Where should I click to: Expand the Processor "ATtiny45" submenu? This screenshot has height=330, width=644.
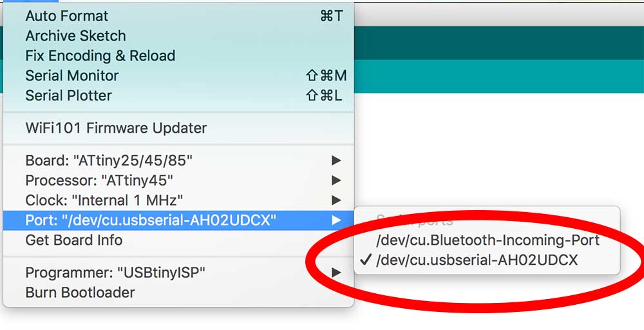[x=178, y=180]
